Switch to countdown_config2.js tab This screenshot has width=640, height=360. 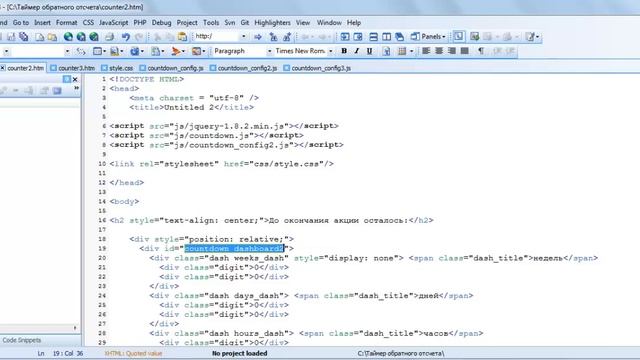244,68
